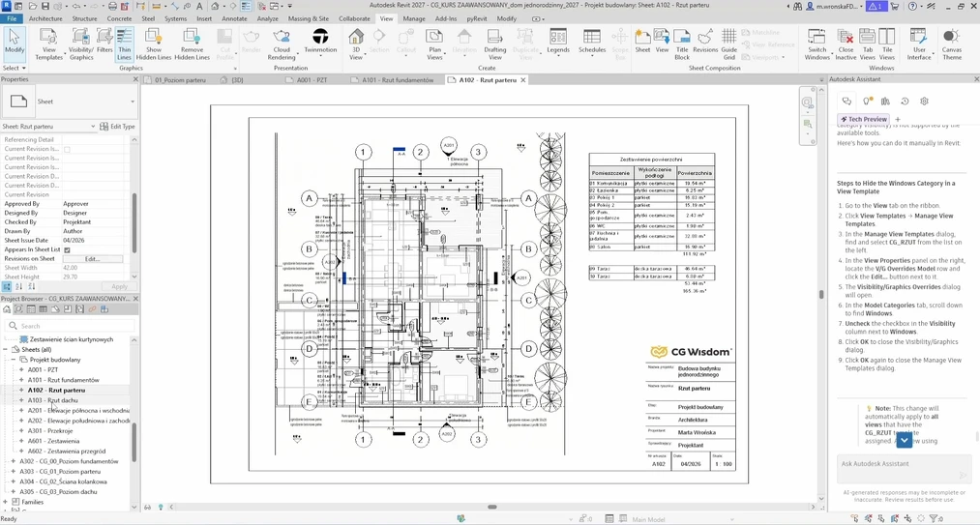The height and width of the screenshot is (525, 980).
Task: Open the User Interface options
Action: 919,44
